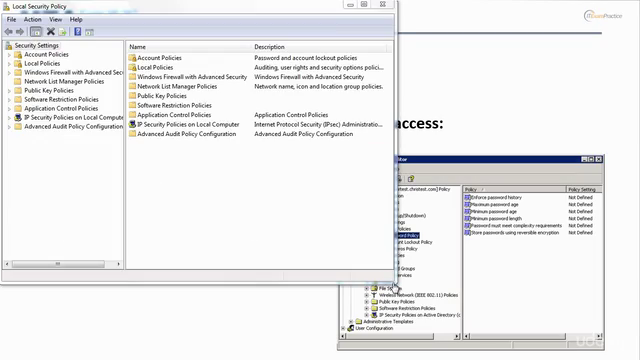Click the Show/Hide Action Pane toolbar icon

tap(89, 32)
